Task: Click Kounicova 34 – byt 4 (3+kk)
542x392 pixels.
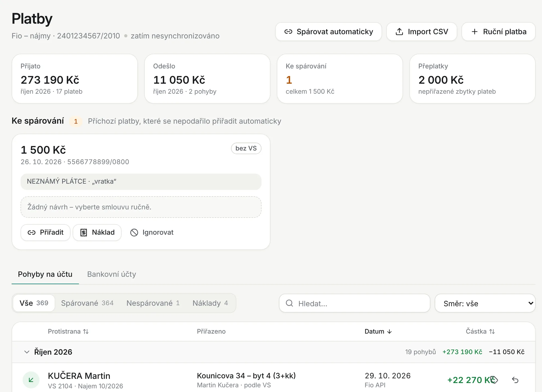Action: coord(246,376)
